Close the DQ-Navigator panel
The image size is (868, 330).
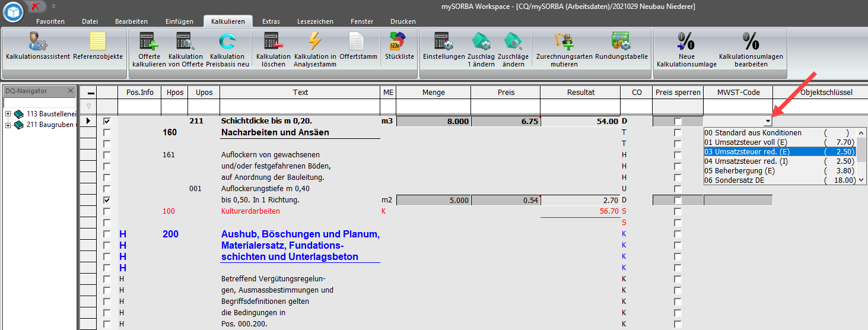[70, 91]
